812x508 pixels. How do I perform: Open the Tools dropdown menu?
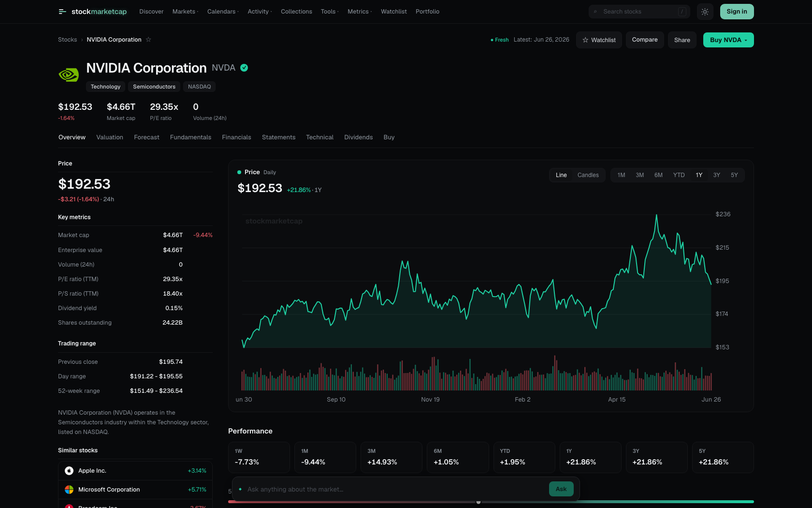330,12
